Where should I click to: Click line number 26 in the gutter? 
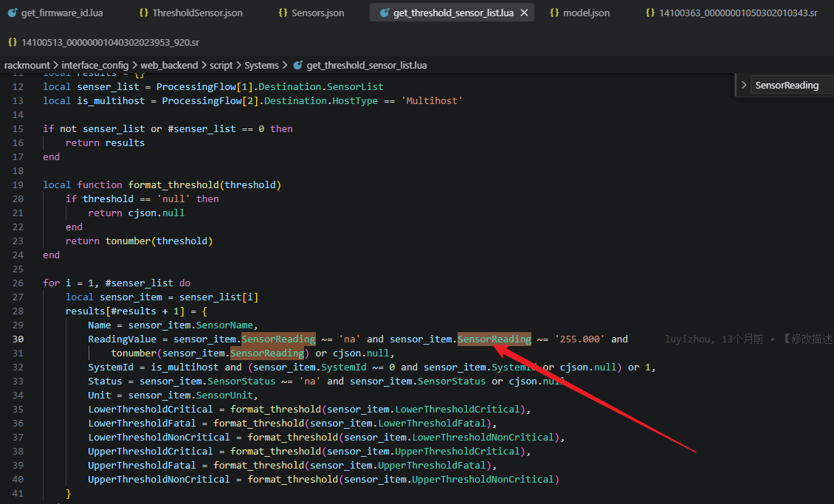click(18, 283)
